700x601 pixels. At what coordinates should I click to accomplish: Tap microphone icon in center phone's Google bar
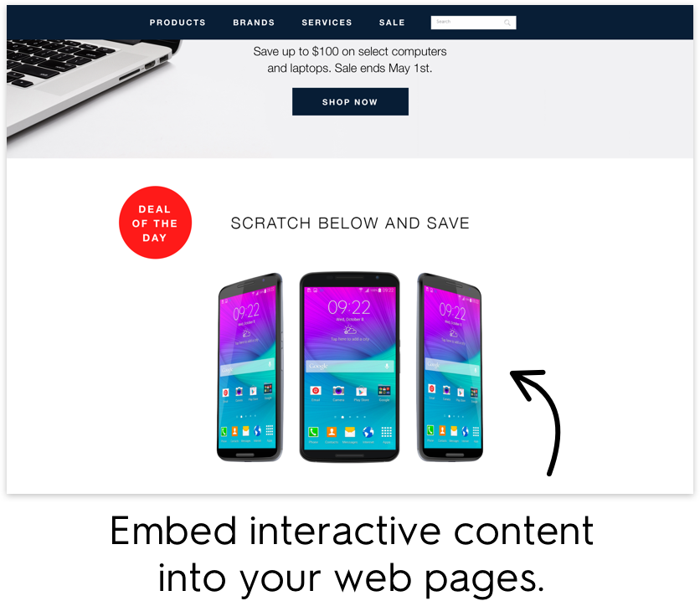(x=387, y=366)
